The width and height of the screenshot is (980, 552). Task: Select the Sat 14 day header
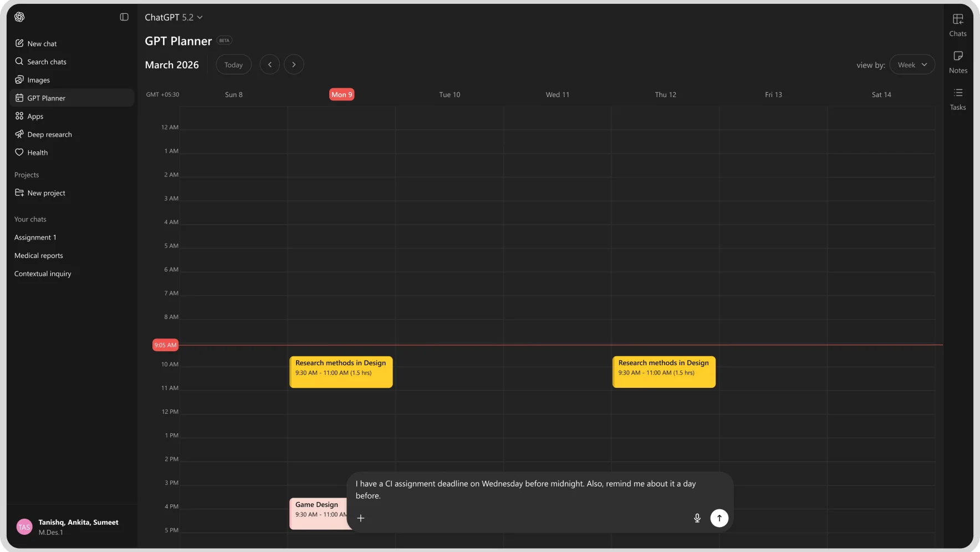click(881, 95)
